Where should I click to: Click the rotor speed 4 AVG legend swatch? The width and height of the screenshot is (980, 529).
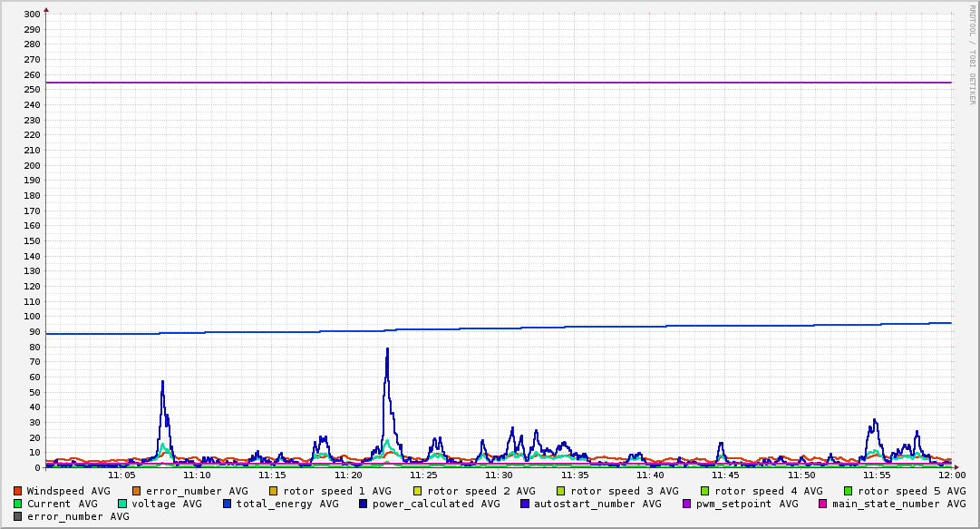[705, 491]
